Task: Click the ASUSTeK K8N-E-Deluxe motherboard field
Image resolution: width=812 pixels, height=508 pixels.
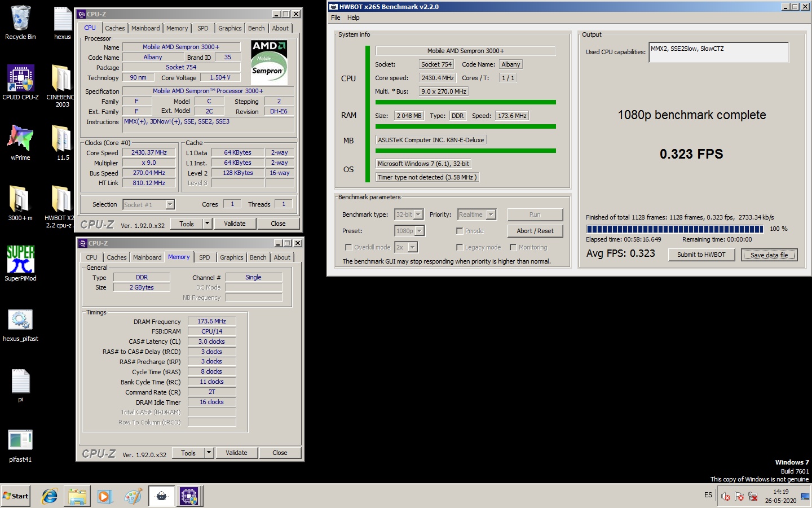Action: tap(431, 140)
